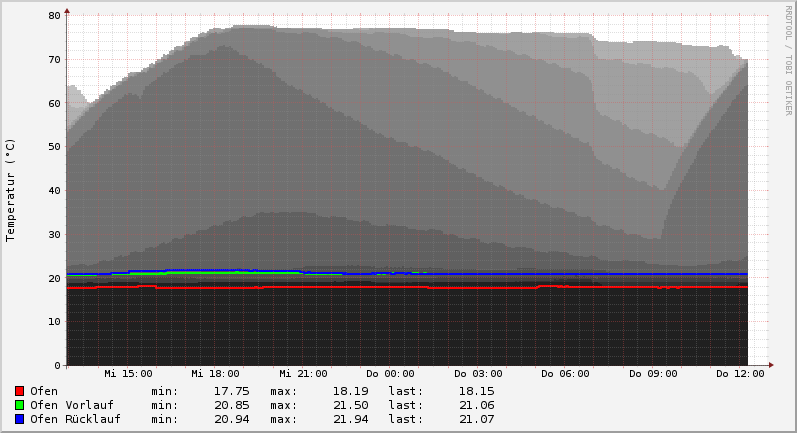Viewport: 797px width, 433px height.
Task: Click the red Ofen legend swatch
Action: coord(19,391)
